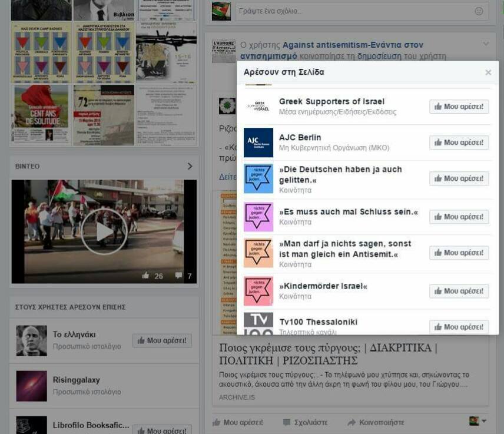Like the Greek Supporters of Israel page
The width and height of the screenshot is (504, 434).
[459, 107]
